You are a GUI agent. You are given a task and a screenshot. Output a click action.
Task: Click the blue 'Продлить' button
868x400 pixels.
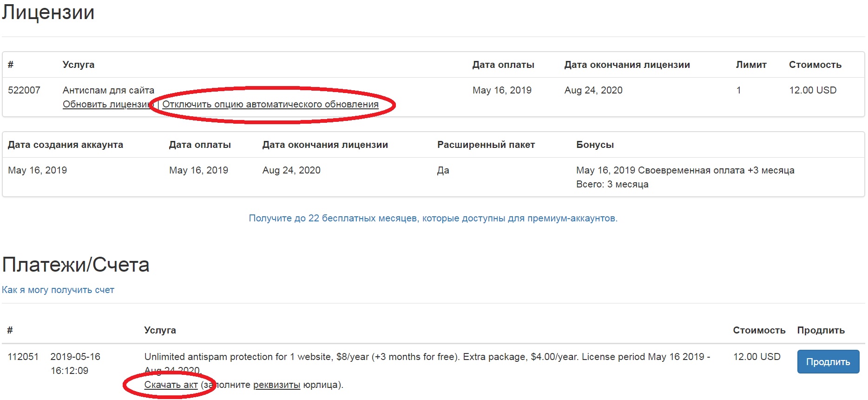tap(828, 362)
